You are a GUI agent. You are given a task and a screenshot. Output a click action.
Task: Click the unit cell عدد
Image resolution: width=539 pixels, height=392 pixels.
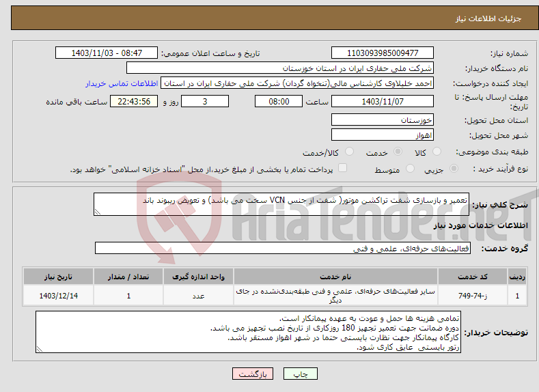pyautogui.click(x=198, y=296)
